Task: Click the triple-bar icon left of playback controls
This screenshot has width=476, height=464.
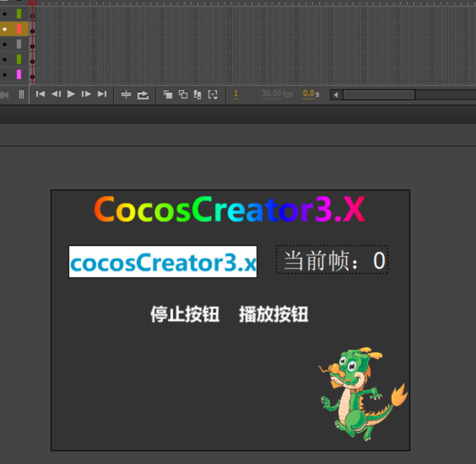Action: pos(21,94)
